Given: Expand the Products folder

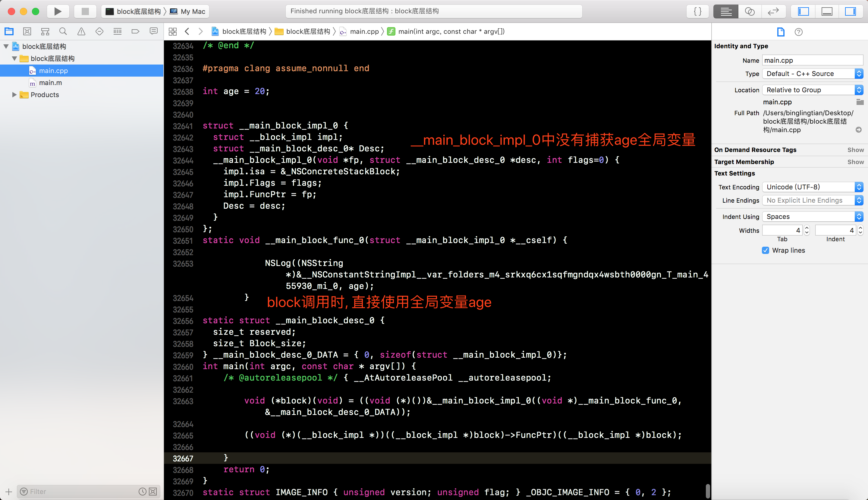Looking at the screenshot, I should click(14, 95).
